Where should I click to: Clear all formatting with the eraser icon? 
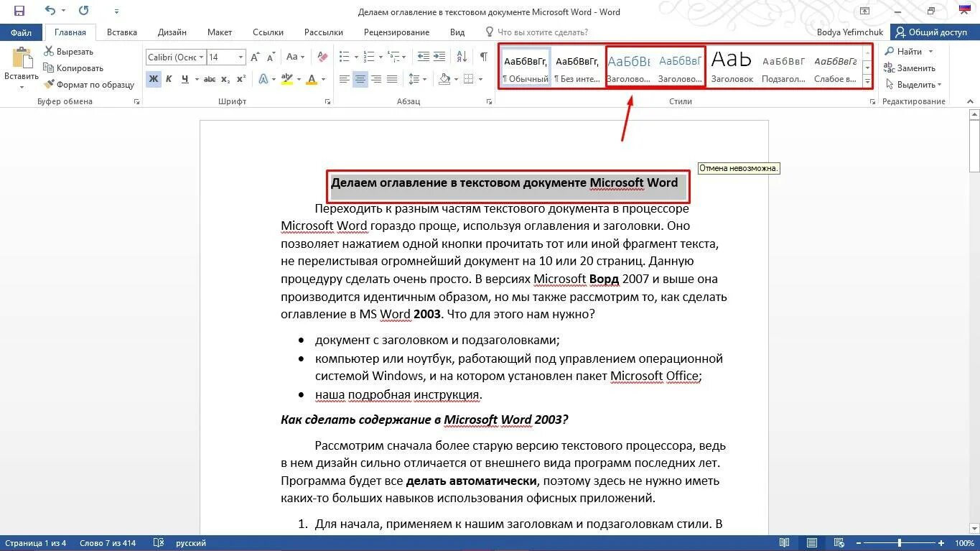tap(322, 57)
